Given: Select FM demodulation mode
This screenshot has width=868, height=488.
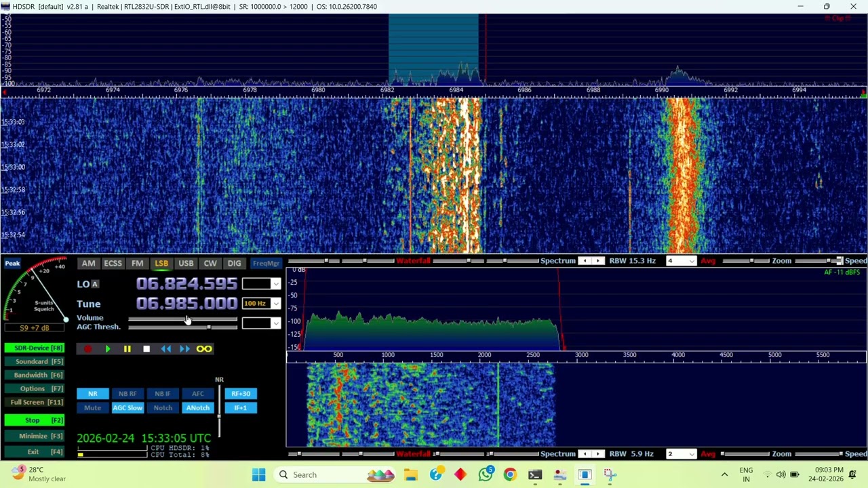Looking at the screenshot, I should click(x=138, y=264).
